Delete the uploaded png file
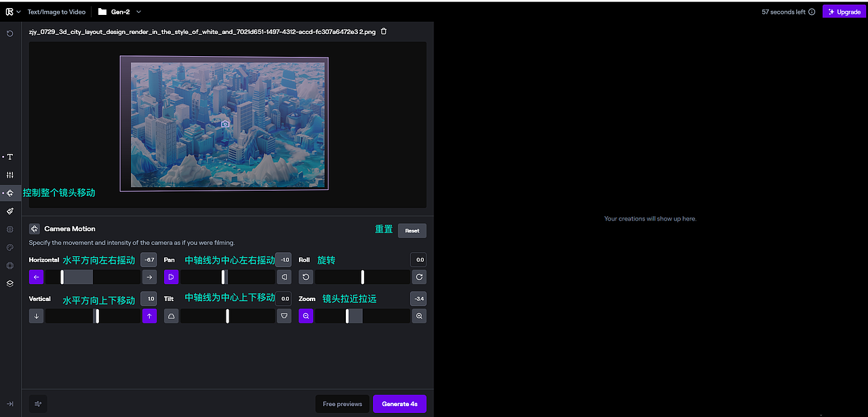868x417 pixels. point(384,31)
